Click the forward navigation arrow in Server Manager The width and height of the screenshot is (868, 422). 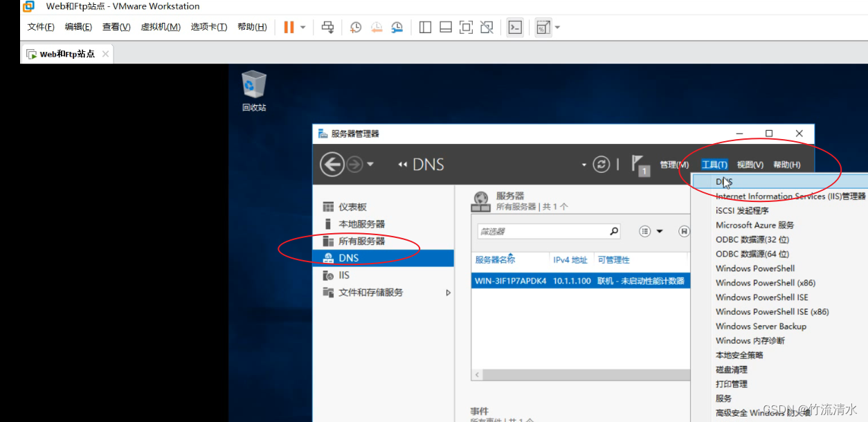(x=354, y=164)
